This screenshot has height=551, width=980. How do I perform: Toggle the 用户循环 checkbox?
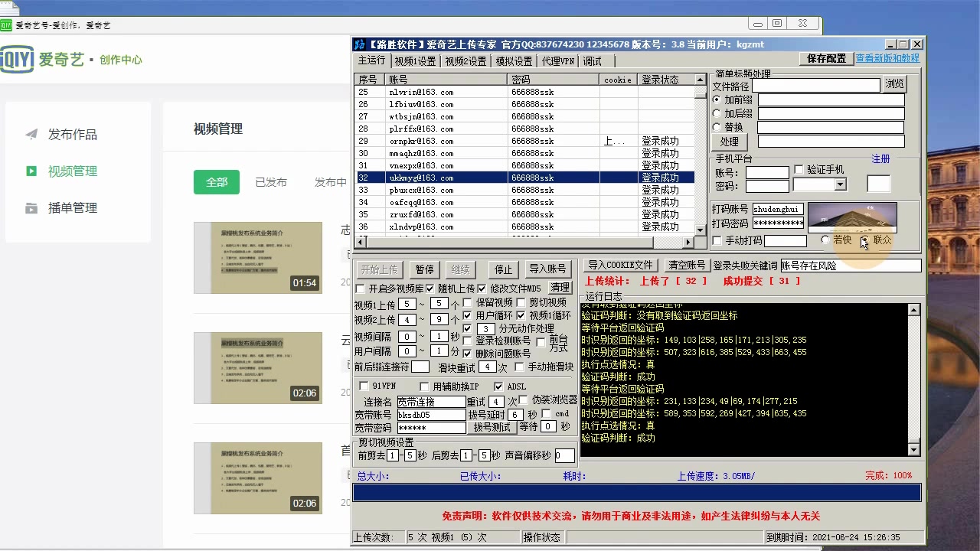click(468, 315)
